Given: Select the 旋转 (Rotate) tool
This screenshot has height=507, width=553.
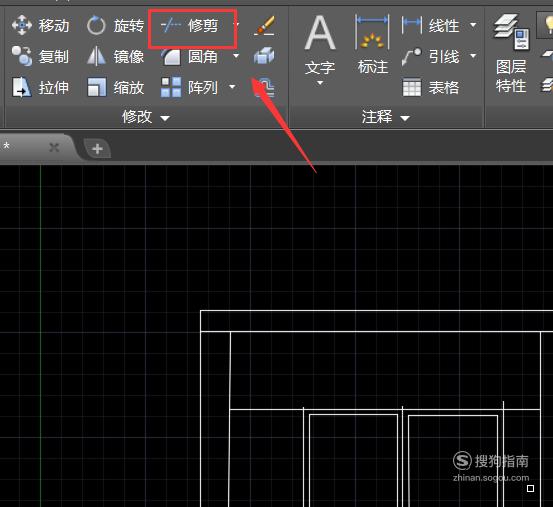Looking at the screenshot, I should click(x=115, y=25).
